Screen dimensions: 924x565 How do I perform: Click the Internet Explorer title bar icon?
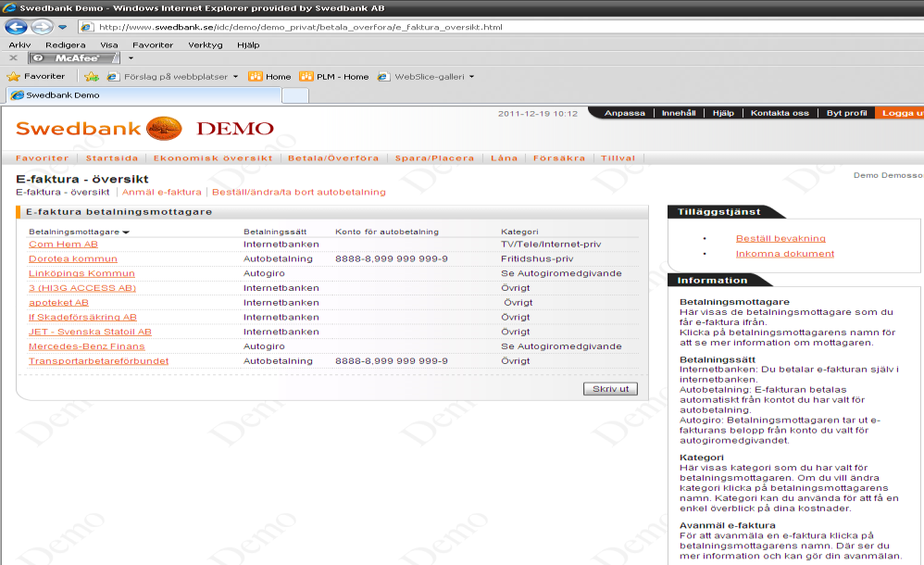(x=9, y=7)
